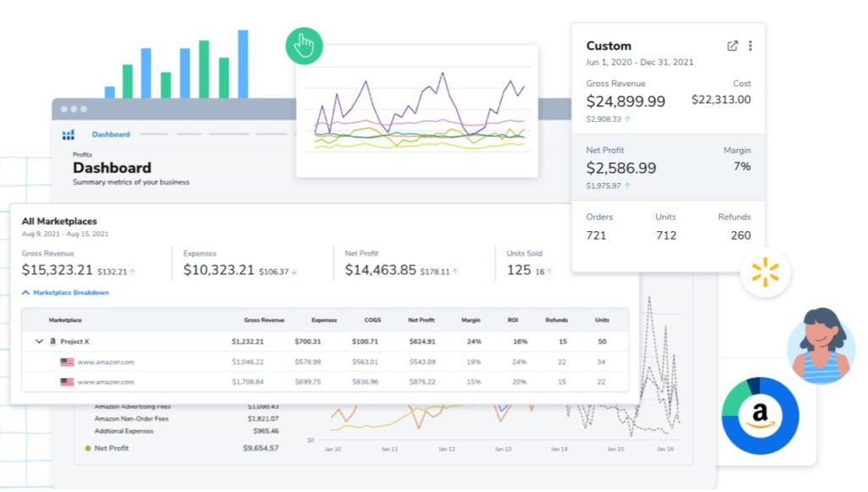Sort by ROI column header
Screen dimensions: 868x492
513,320
